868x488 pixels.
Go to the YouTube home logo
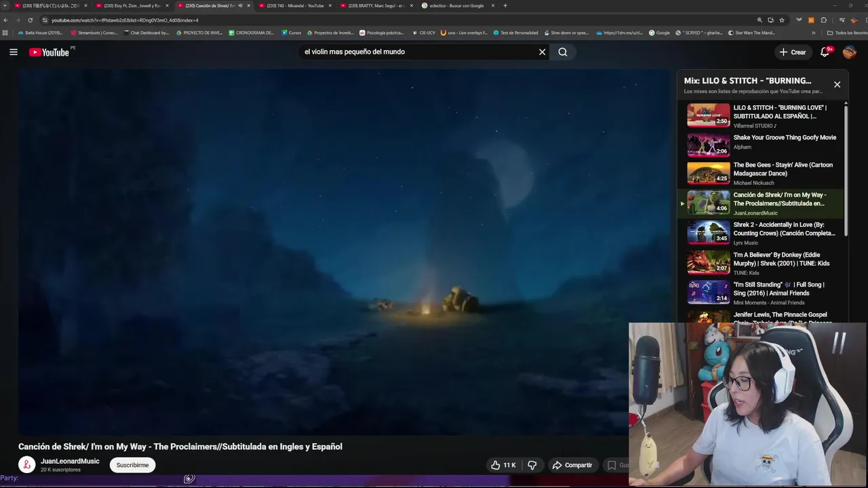click(x=49, y=52)
